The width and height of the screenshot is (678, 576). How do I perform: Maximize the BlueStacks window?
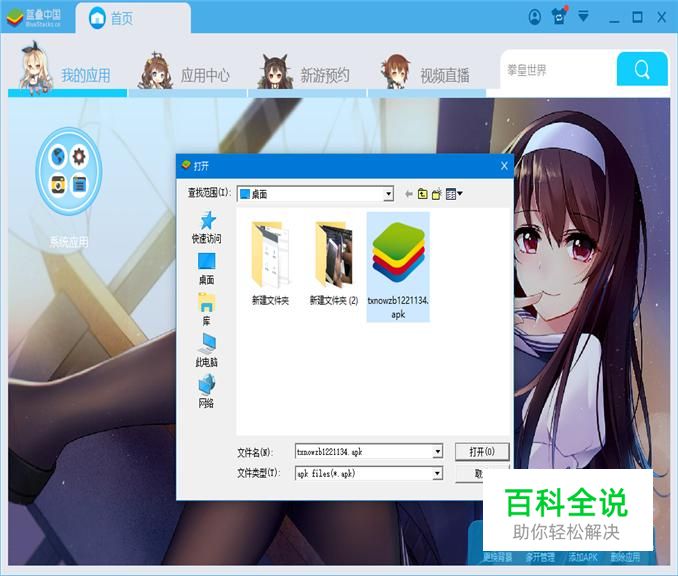tap(637, 17)
